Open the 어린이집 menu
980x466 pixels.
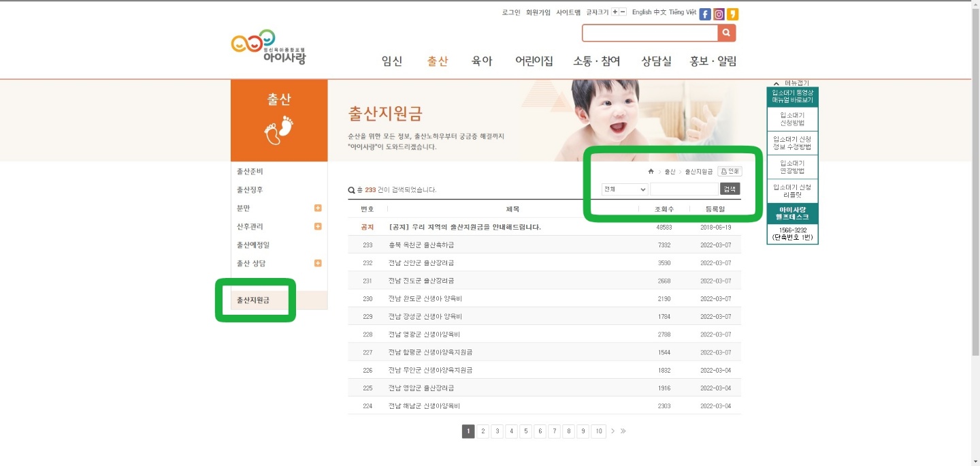[533, 61]
